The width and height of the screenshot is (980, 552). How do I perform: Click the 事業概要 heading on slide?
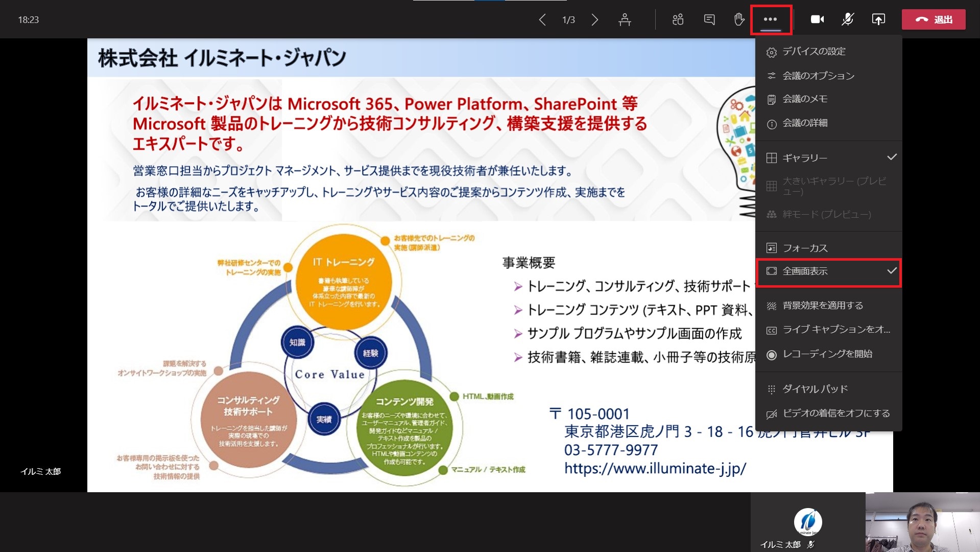click(x=529, y=263)
